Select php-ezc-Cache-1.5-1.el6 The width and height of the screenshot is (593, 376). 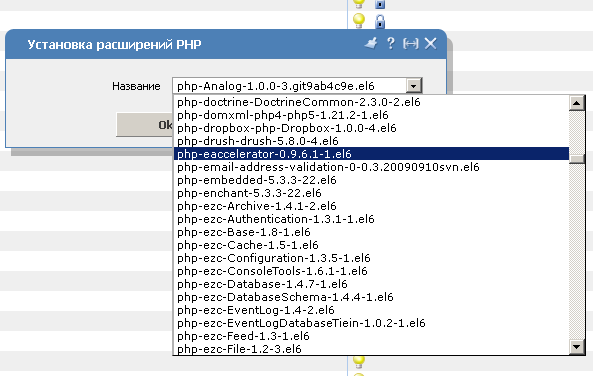coord(371,245)
